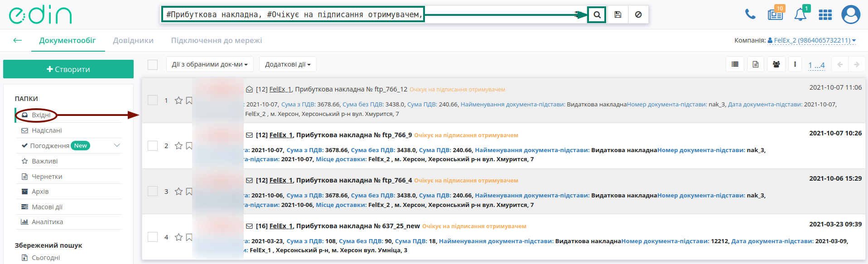Click into the search filter field
Screen dimensions: 868x264
click(293, 14)
